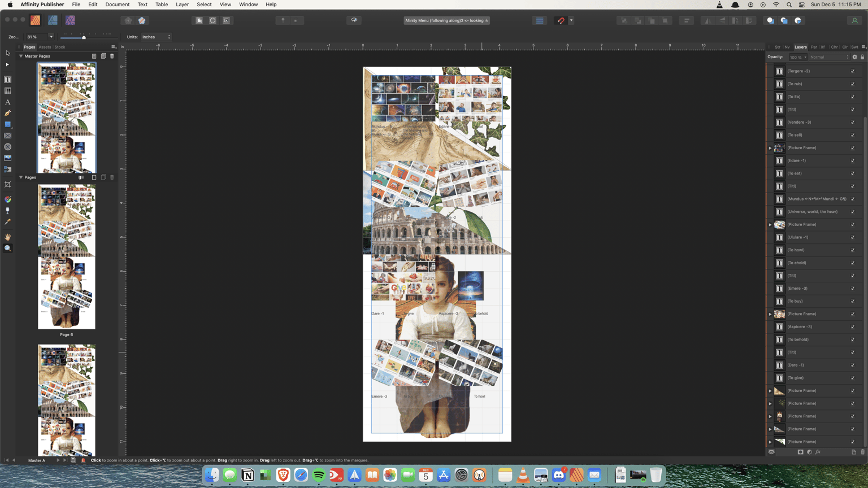This screenshot has width=868, height=488.
Task: Toggle visibility of (To sell) layer
Action: tap(853, 135)
